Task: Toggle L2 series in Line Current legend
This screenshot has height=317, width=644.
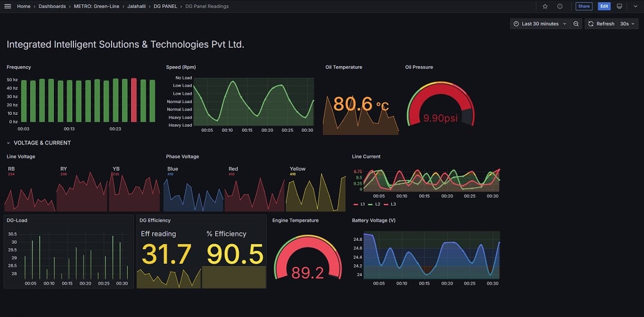Action: pyautogui.click(x=375, y=204)
